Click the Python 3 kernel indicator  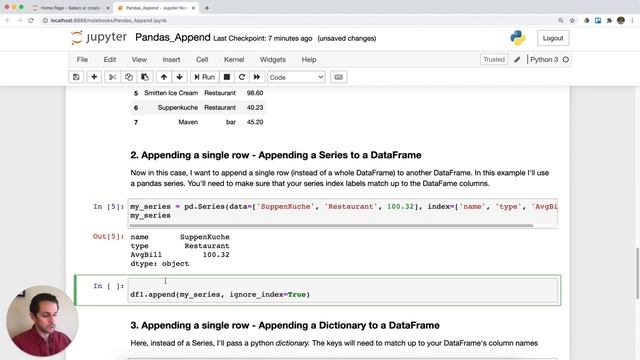pos(549,60)
